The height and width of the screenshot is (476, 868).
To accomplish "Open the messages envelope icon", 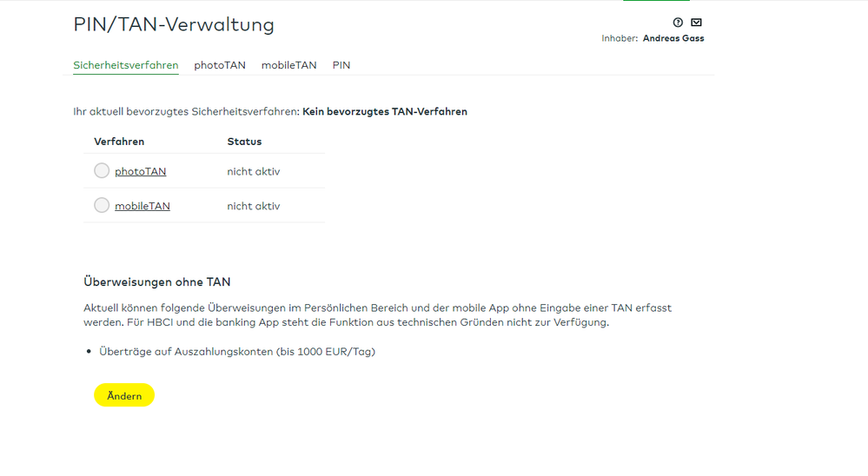I will tap(696, 23).
